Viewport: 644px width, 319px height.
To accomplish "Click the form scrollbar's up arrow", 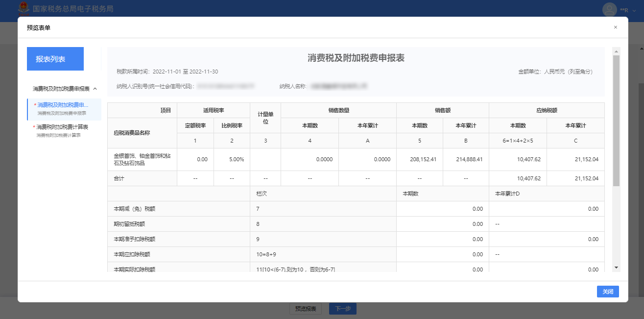I will point(616,51).
